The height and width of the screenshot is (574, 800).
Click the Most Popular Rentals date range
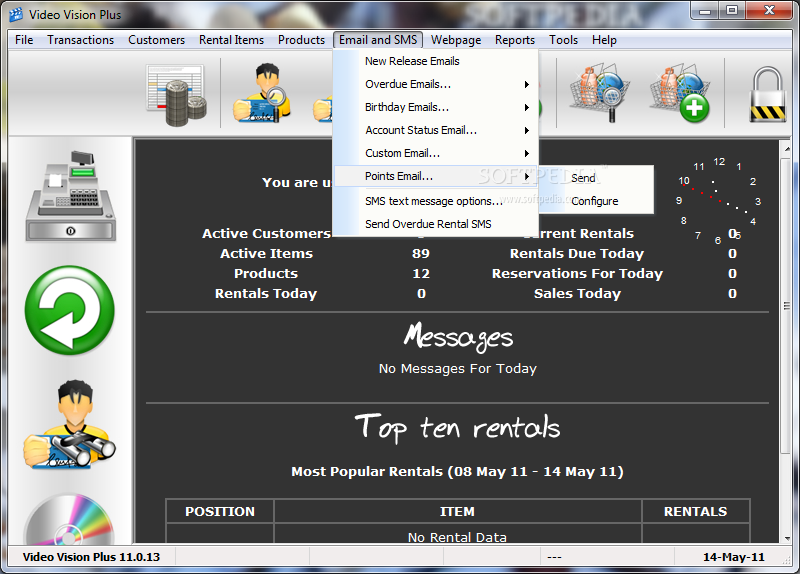click(457, 471)
